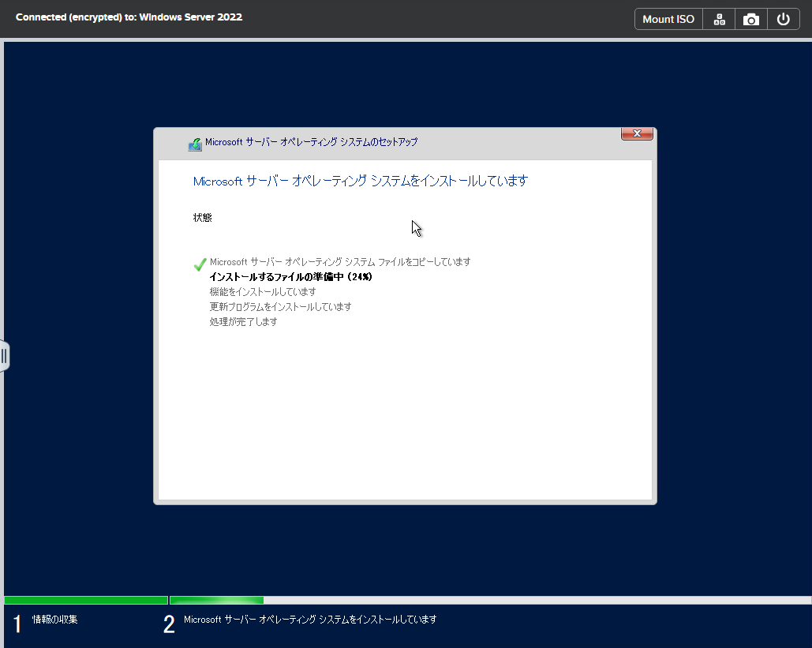
Task: Click 'ファイルをコピーしています' completed step text
Action: tap(340, 261)
